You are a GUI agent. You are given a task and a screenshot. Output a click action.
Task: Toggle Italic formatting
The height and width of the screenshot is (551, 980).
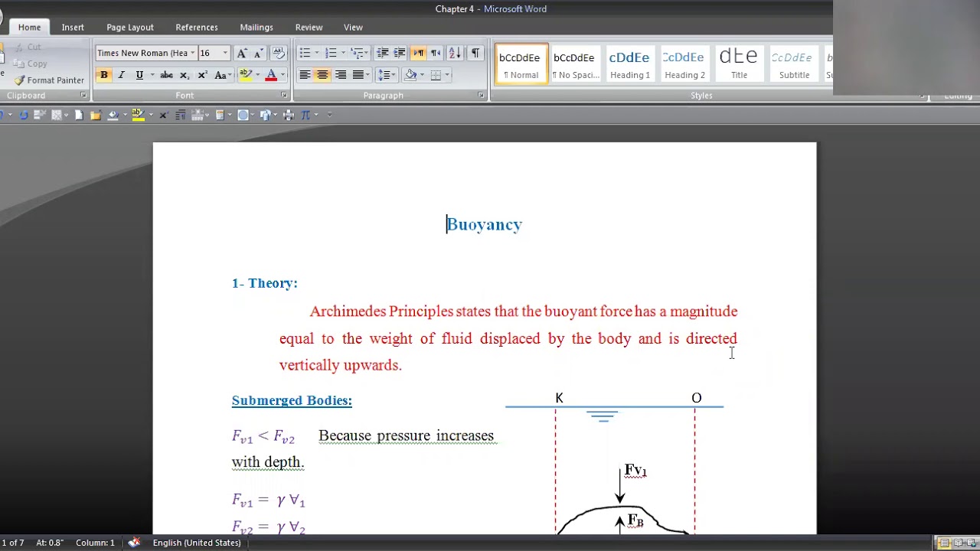[x=121, y=75]
